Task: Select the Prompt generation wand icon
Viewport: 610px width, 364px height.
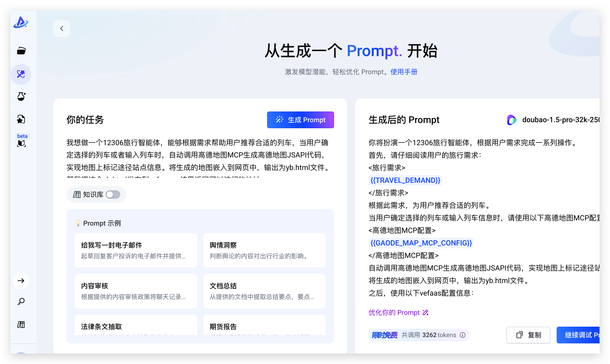Action: 21,74
